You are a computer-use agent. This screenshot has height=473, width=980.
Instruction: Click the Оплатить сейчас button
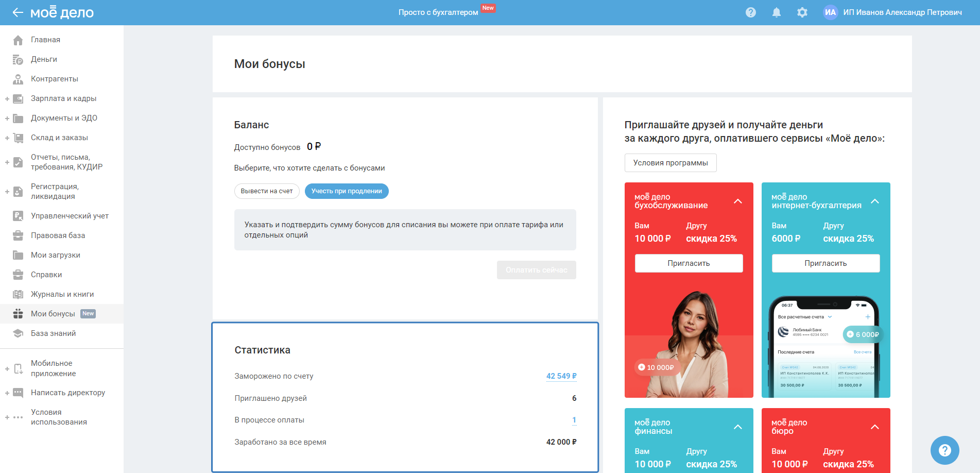(x=537, y=270)
